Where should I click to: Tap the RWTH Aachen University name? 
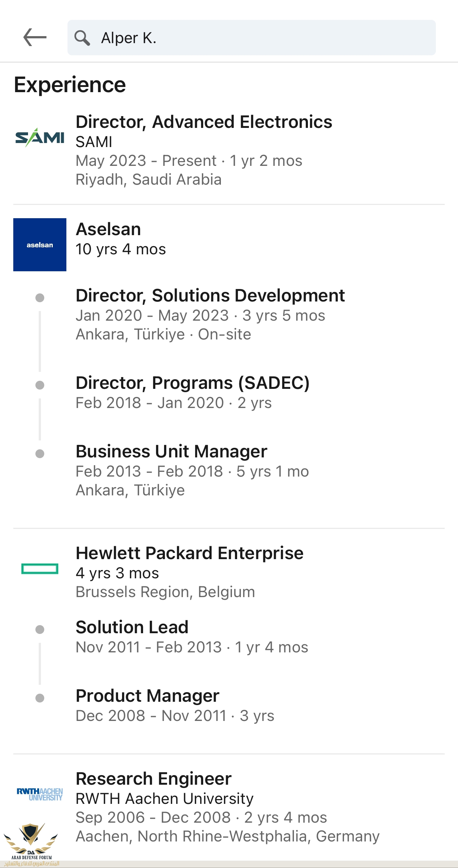click(164, 799)
